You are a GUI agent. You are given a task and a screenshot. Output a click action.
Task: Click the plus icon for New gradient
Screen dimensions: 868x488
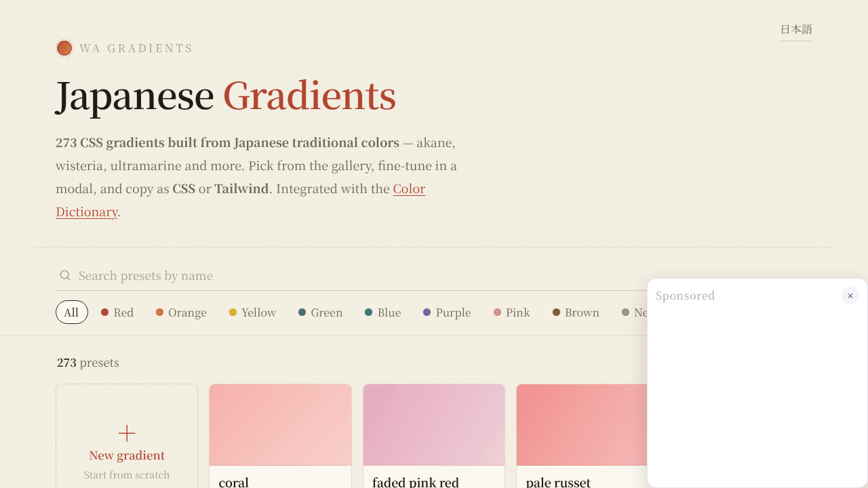pyautogui.click(x=127, y=433)
